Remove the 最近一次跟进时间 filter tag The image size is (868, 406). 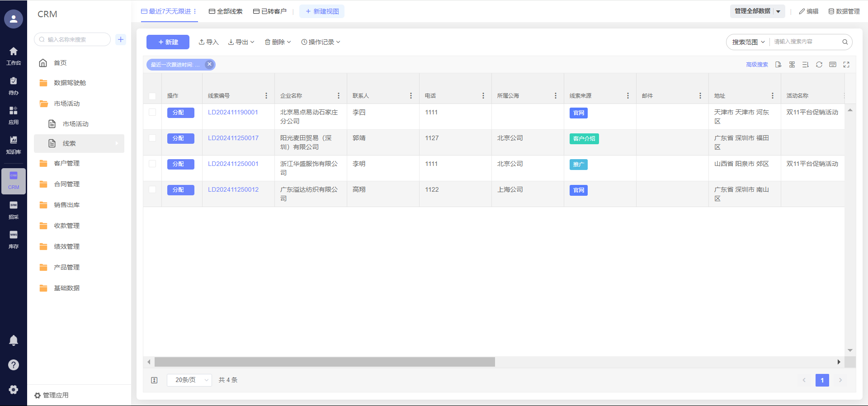pyautogui.click(x=209, y=64)
